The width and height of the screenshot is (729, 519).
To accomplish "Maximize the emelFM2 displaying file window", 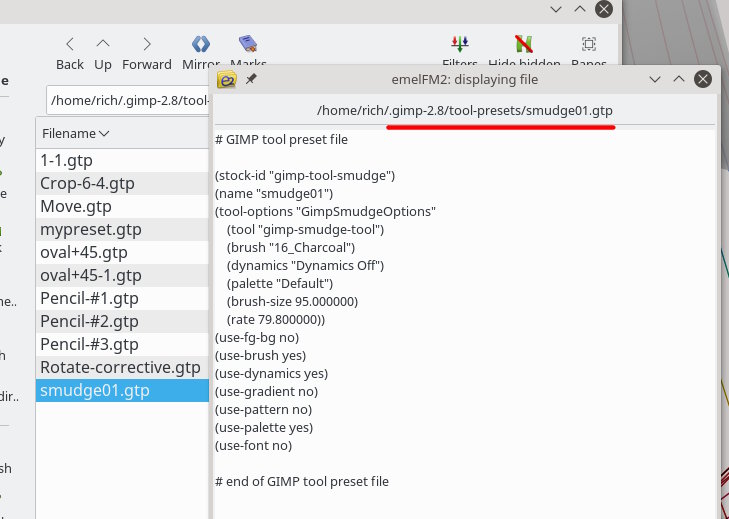I will pos(679,79).
